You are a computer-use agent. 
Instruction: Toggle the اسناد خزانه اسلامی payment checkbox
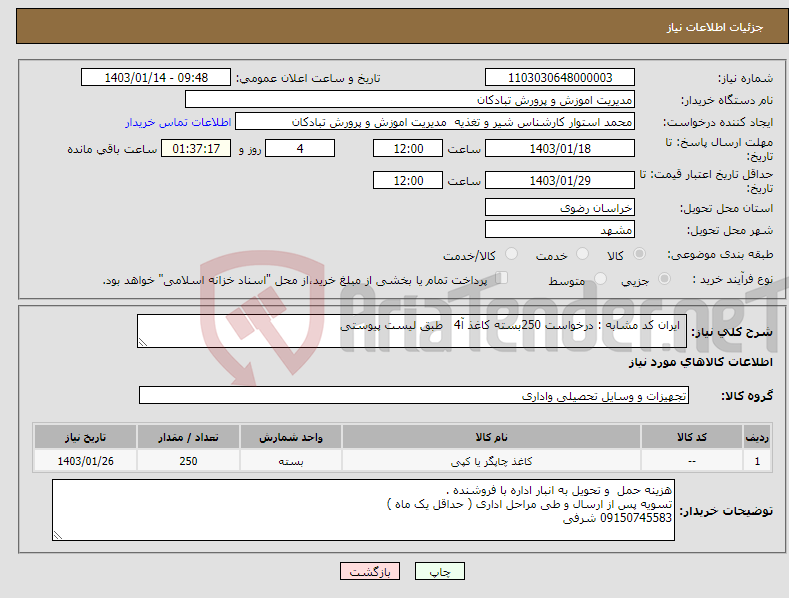coord(502,277)
